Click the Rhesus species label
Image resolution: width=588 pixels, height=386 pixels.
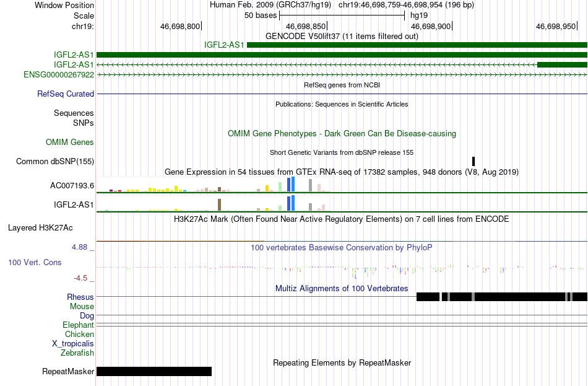(80, 297)
